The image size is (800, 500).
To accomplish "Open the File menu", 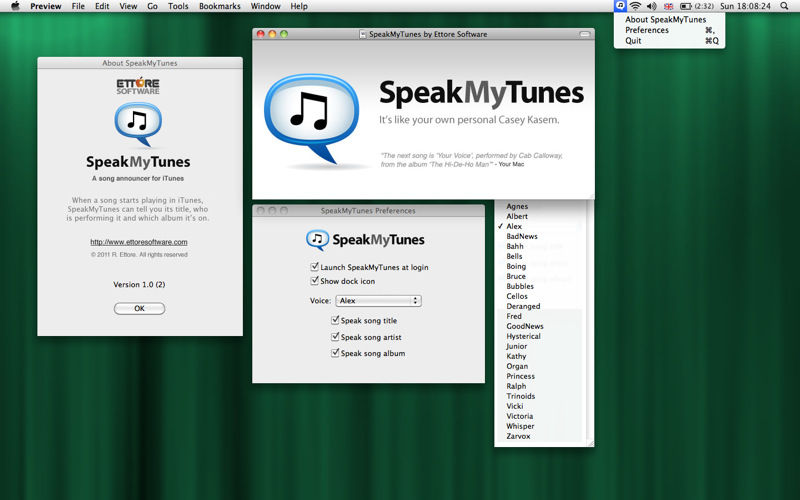I will coord(78,6).
